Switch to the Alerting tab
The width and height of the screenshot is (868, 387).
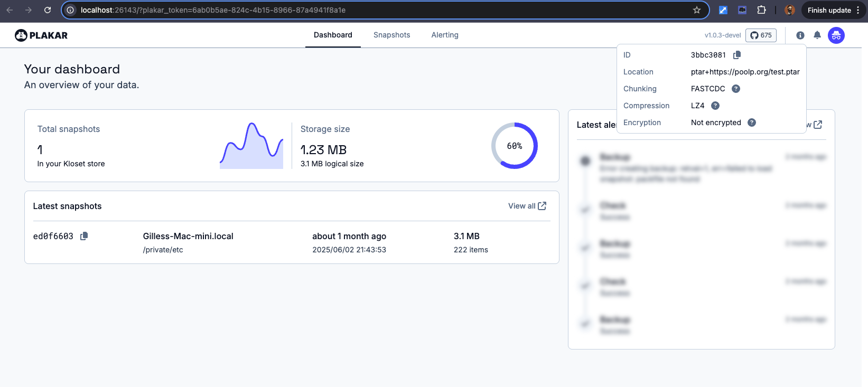pyautogui.click(x=445, y=35)
